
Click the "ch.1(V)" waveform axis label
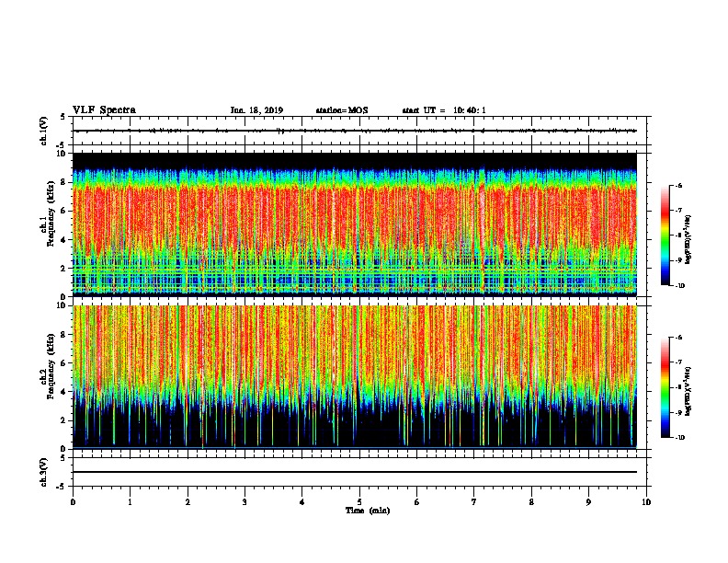(x=43, y=131)
